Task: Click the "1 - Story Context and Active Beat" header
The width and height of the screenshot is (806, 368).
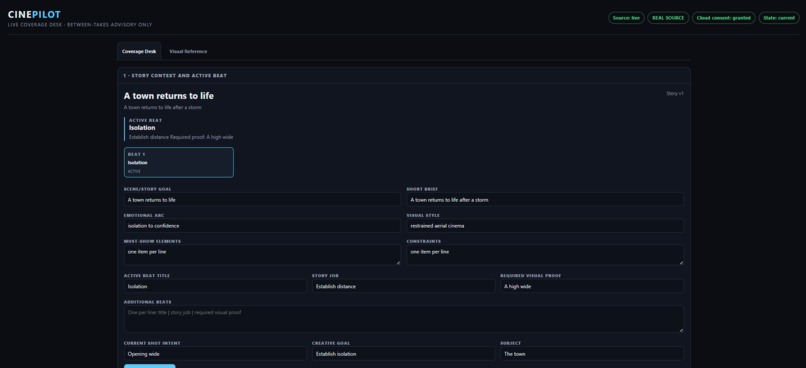Action: point(175,76)
